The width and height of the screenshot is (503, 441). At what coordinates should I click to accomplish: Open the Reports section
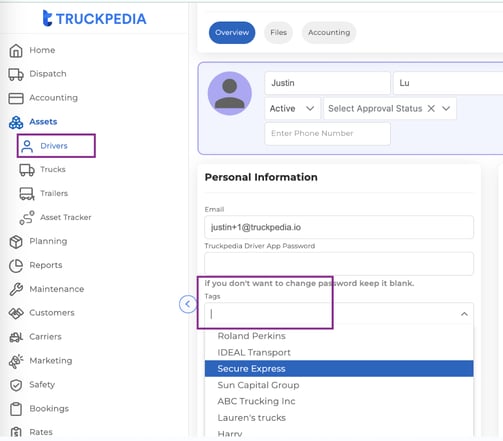tap(46, 265)
